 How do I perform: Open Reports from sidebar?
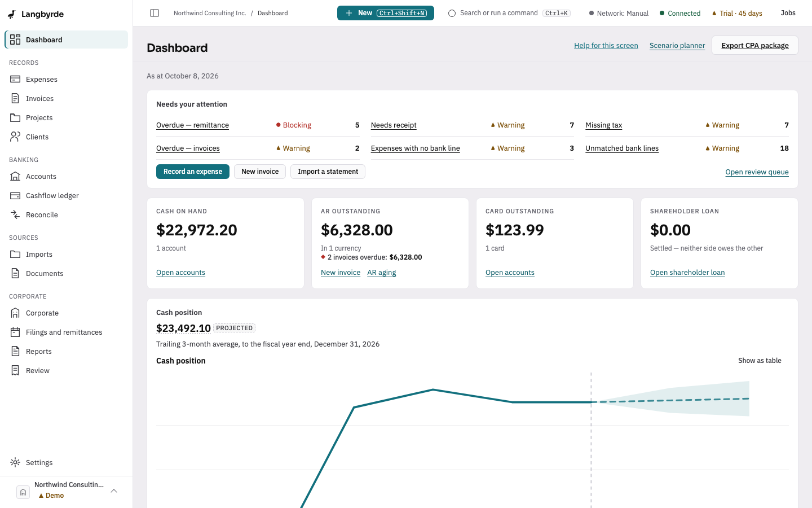[x=66, y=351]
